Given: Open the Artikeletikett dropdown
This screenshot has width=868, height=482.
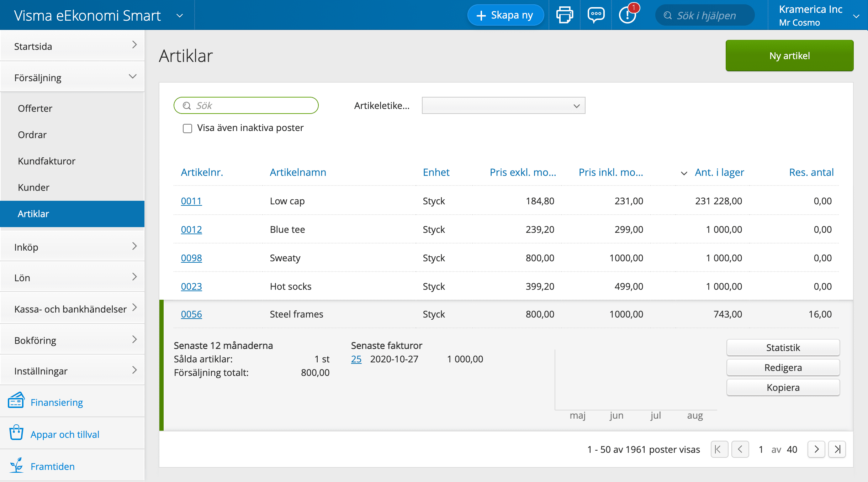Looking at the screenshot, I should (x=503, y=106).
